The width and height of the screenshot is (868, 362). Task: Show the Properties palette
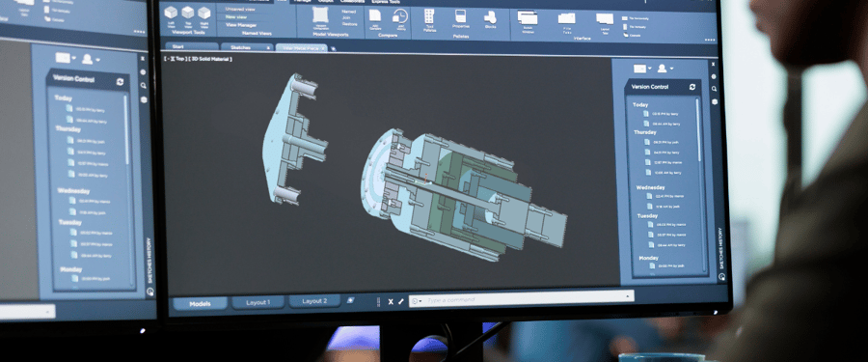[x=461, y=16]
